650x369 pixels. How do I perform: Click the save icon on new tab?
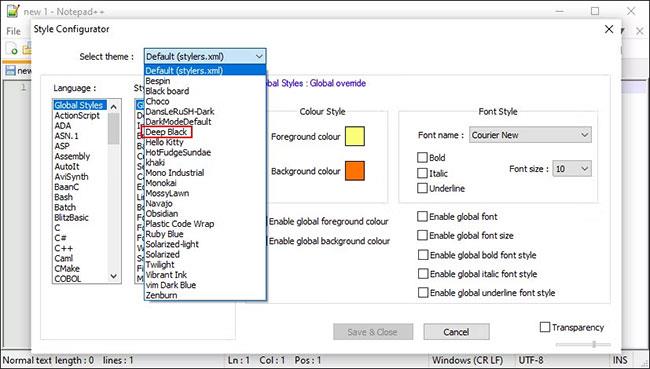coord(10,70)
